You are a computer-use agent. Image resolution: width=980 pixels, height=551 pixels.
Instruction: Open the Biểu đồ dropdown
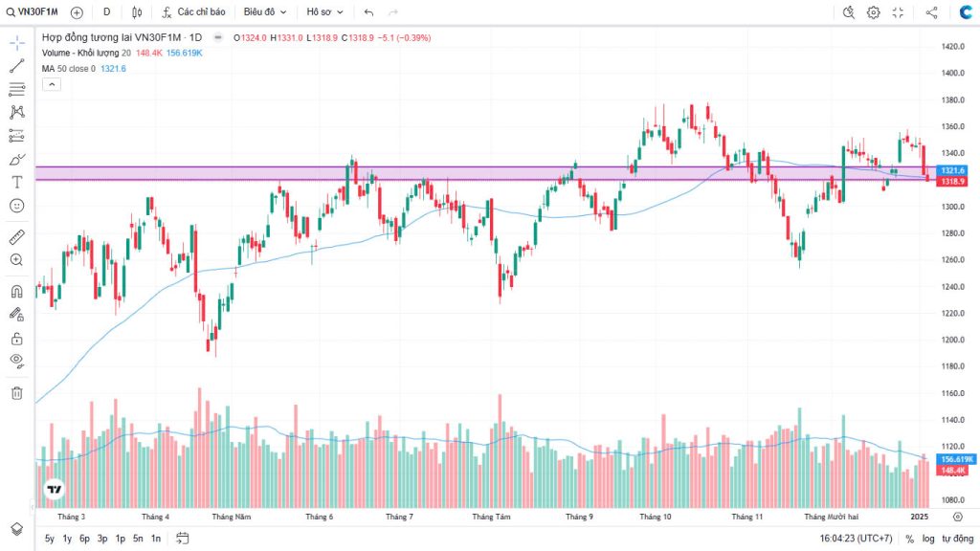(264, 12)
